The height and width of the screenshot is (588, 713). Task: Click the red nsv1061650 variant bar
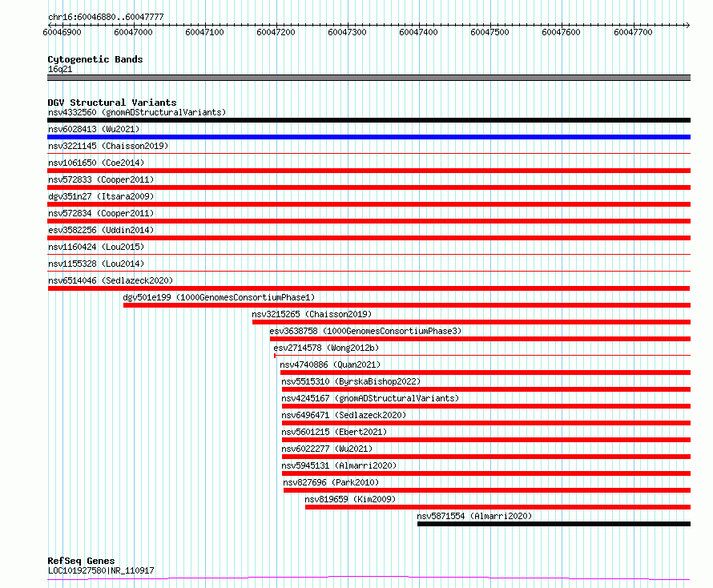pos(369,171)
